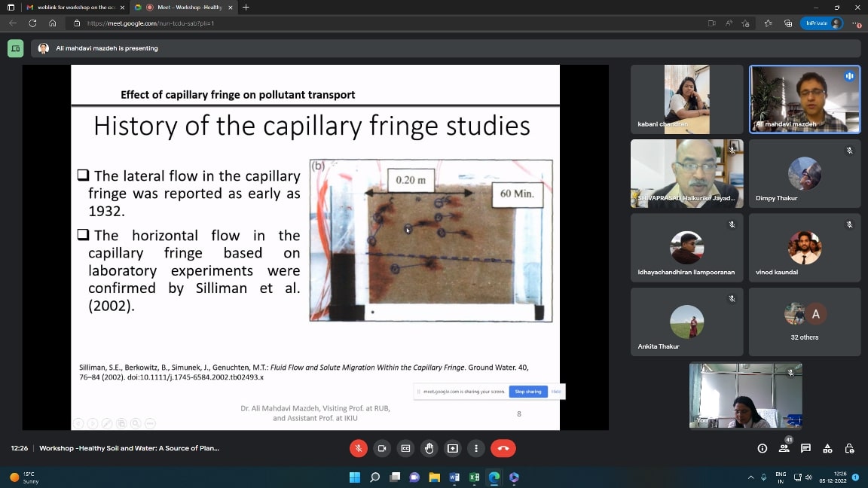The width and height of the screenshot is (868, 488).
Task: Open the 32 others participant tile
Action: tap(804, 322)
